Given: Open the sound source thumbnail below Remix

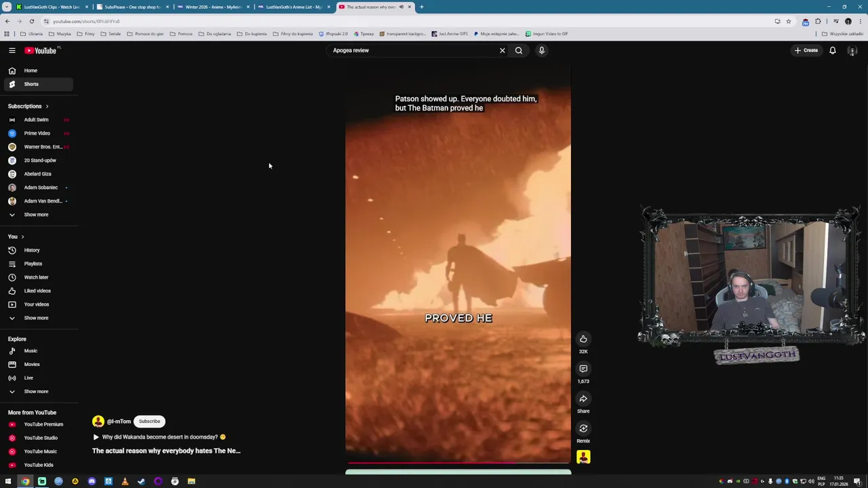Looking at the screenshot, I should (583, 457).
